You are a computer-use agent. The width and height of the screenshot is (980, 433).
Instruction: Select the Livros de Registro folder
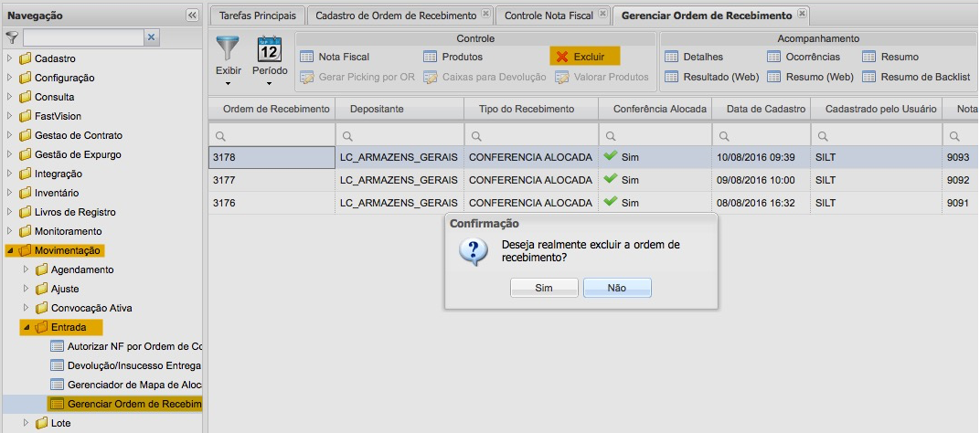pos(67,213)
